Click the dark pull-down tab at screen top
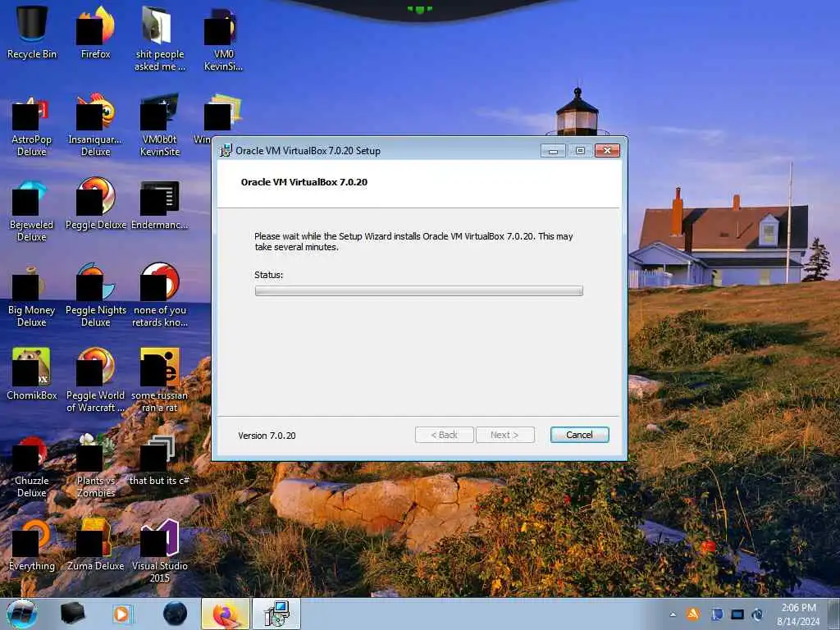Screen dimensions: 840x630 click(x=419, y=10)
